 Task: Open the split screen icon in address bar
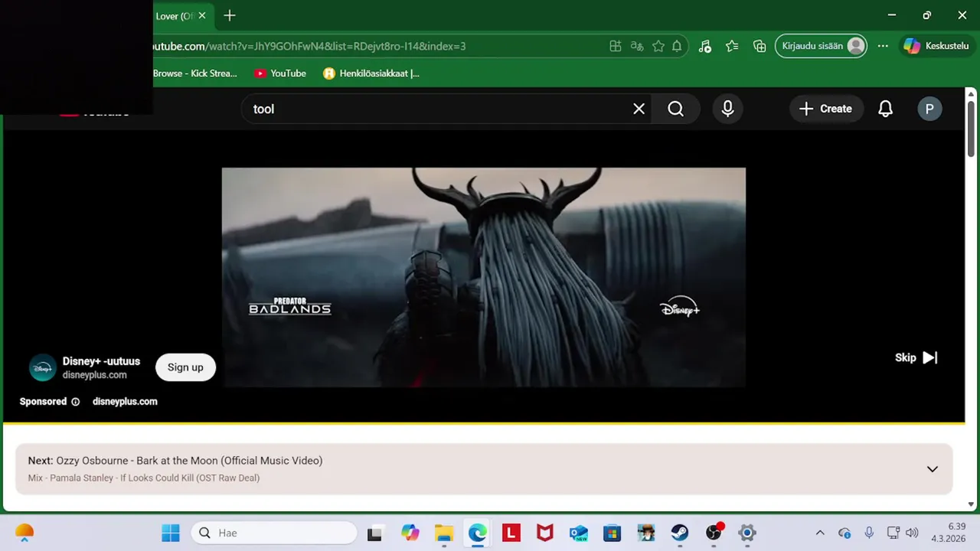pyautogui.click(x=615, y=46)
